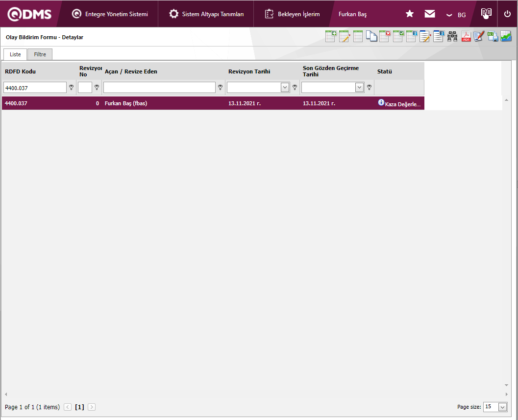The height and width of the screenshot is (420, 518).
Task: Click the Revizyon No filter input
Action: pos(85,88)
